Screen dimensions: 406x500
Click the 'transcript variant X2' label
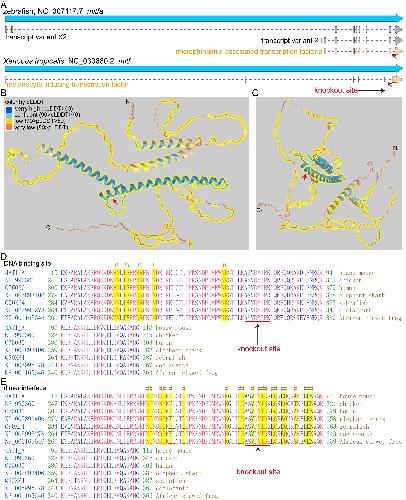click(x=36, y=37)
